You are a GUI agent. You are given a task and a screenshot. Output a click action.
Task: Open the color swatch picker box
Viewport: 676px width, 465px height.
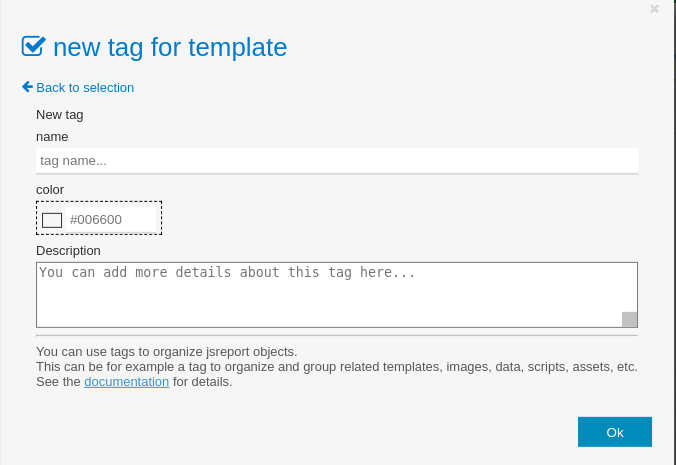click(52, 219)
